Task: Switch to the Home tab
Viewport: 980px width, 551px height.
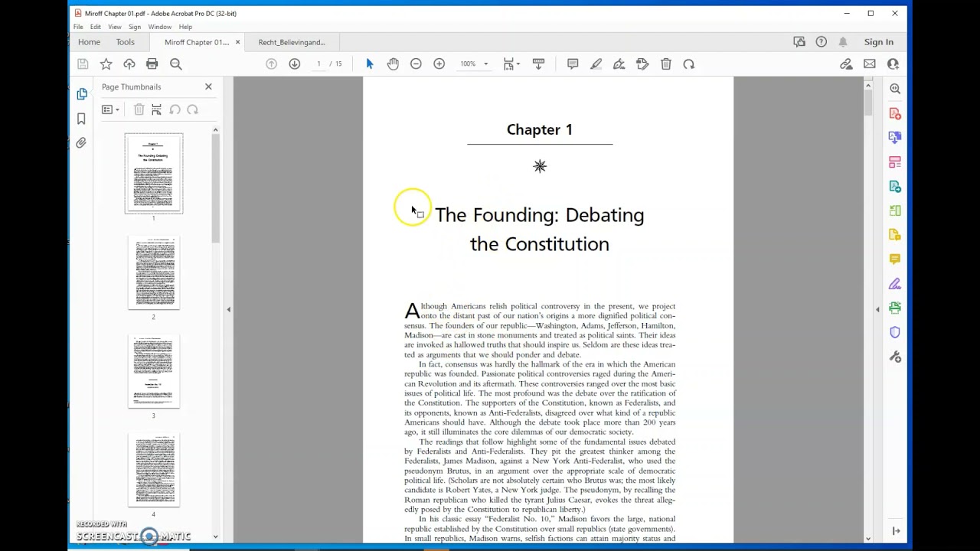Action: tap(89, 42)
